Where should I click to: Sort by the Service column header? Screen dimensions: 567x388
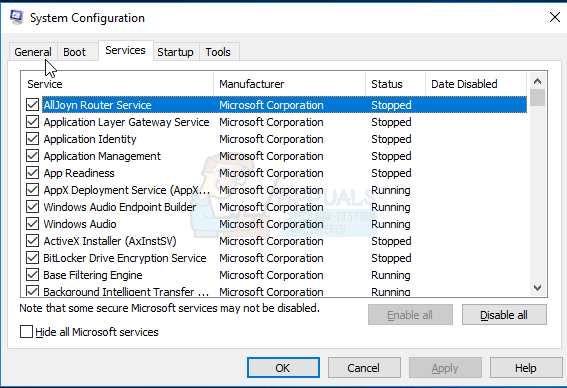tap(117, 84)
